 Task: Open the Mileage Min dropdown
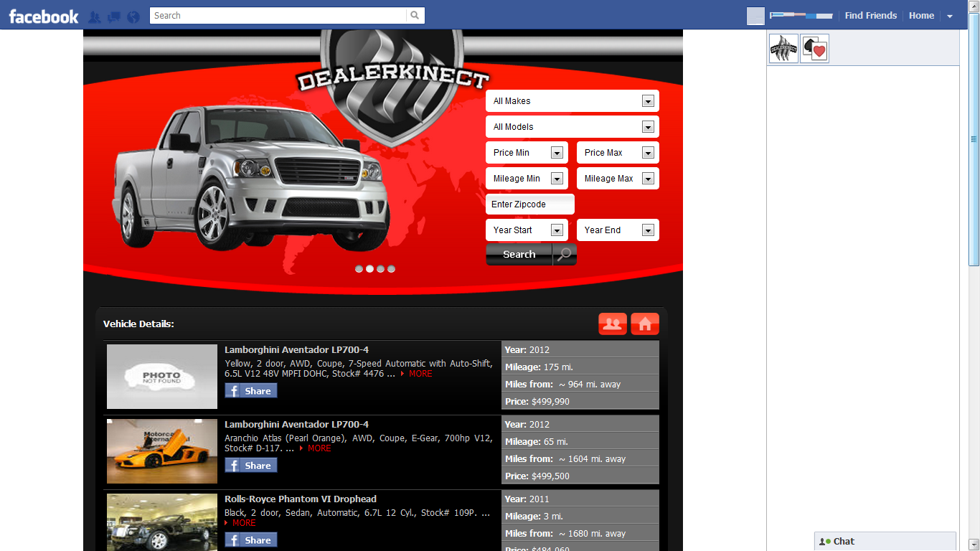click(527, 179)
